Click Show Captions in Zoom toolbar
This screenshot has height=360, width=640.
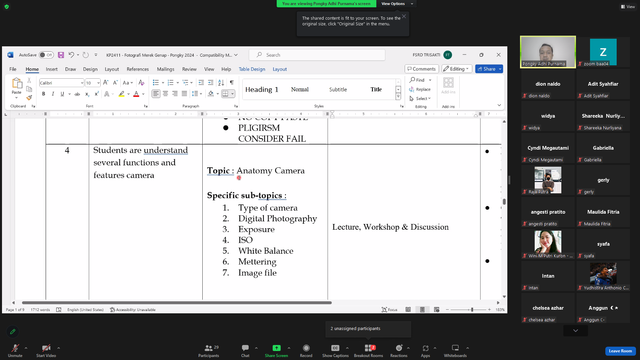point(335,350)
